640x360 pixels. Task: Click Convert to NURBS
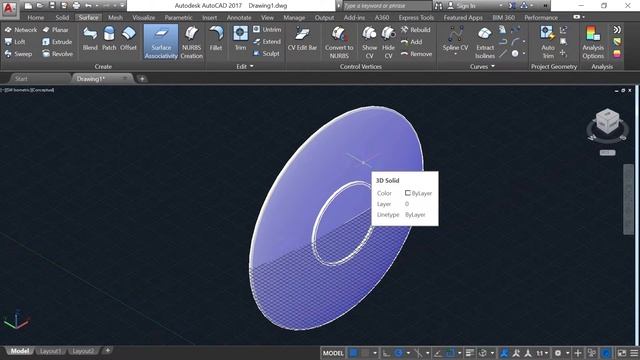click(339, 42)
